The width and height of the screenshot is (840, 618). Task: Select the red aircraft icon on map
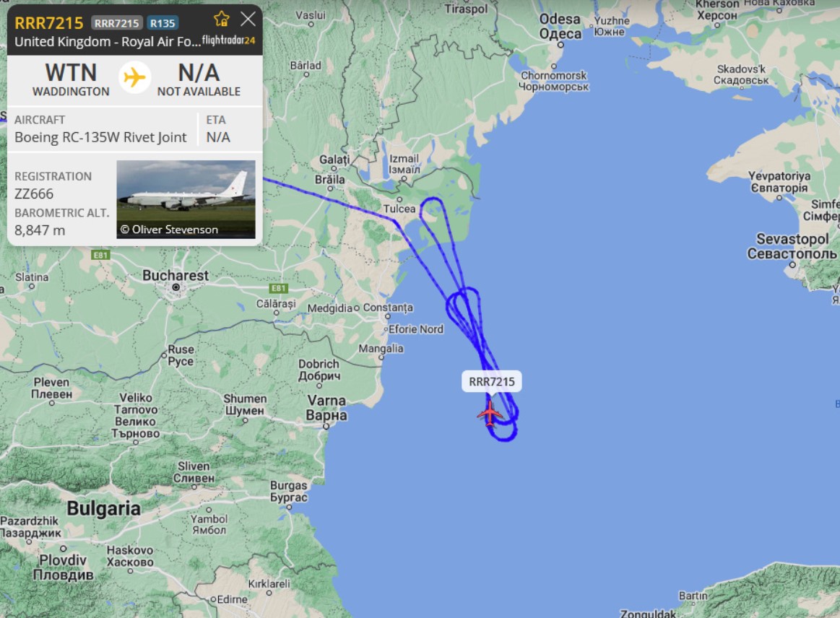(490, 413)
